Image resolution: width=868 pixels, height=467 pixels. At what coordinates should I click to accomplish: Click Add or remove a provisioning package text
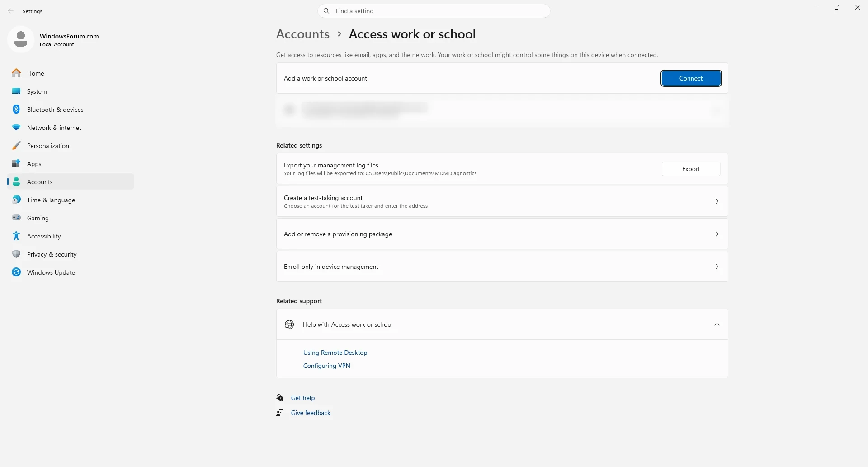click(x=338, y=234)
